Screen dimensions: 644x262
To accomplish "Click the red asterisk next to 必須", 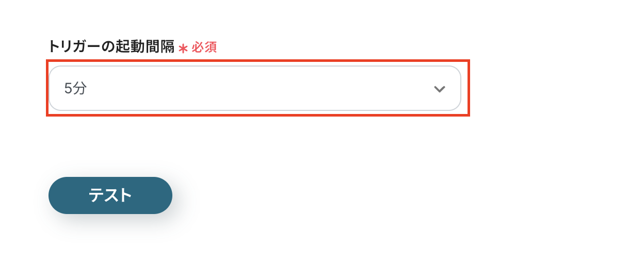I will (183, 48).
